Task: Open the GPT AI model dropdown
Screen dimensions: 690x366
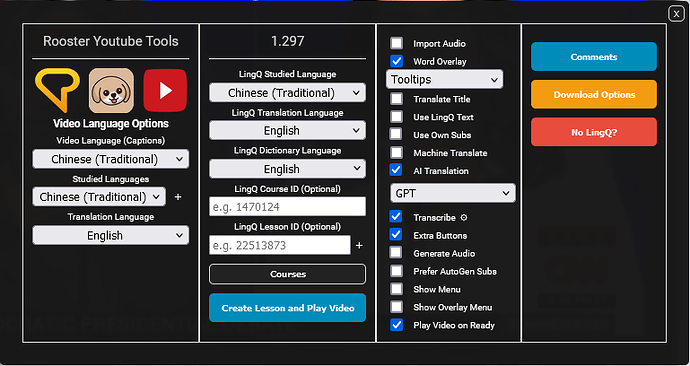Action: (x=453, y=193)
